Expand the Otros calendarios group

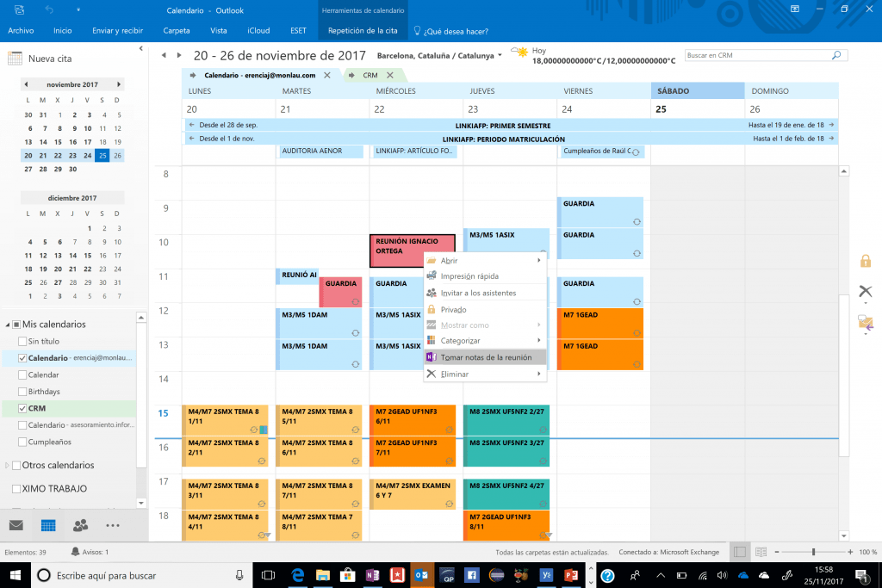point(7,466)
